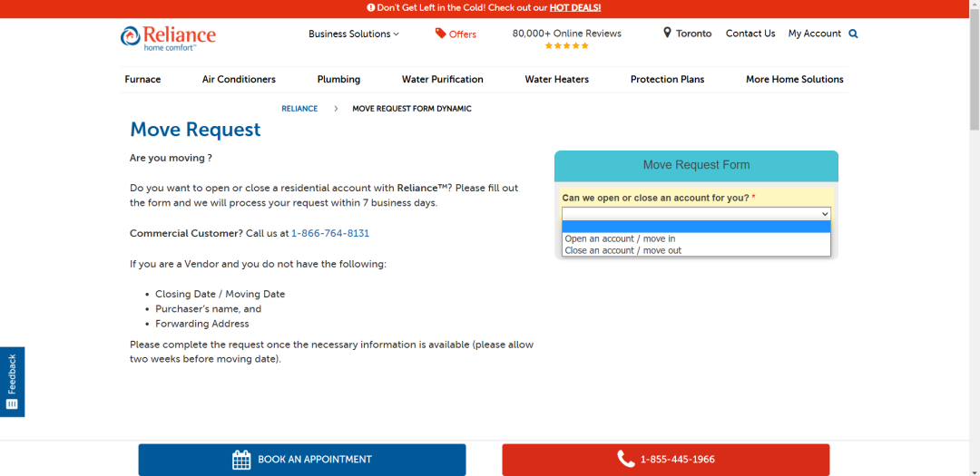Click the Reliance home comfort logo

tap(168, 37)
